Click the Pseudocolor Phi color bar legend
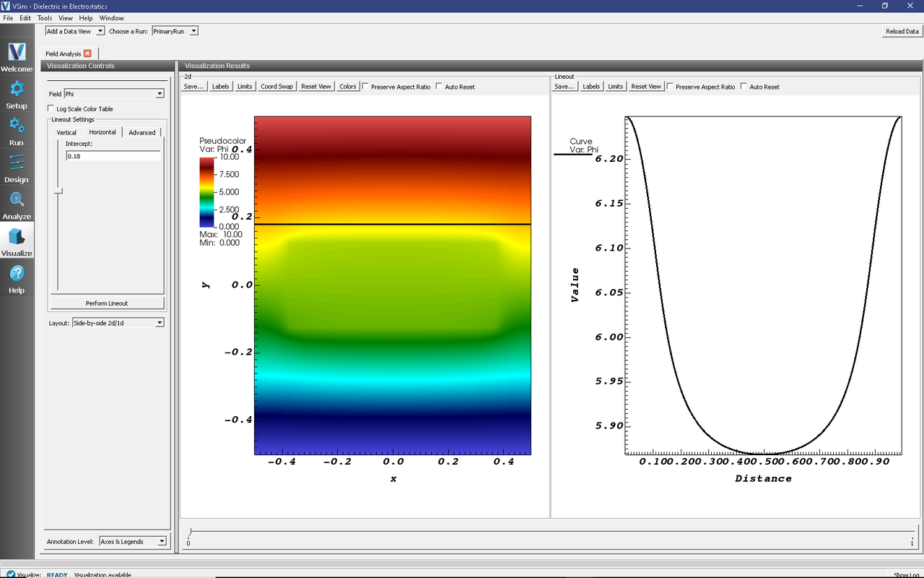This screenshot has height=578, width=924. coord(206,191)
